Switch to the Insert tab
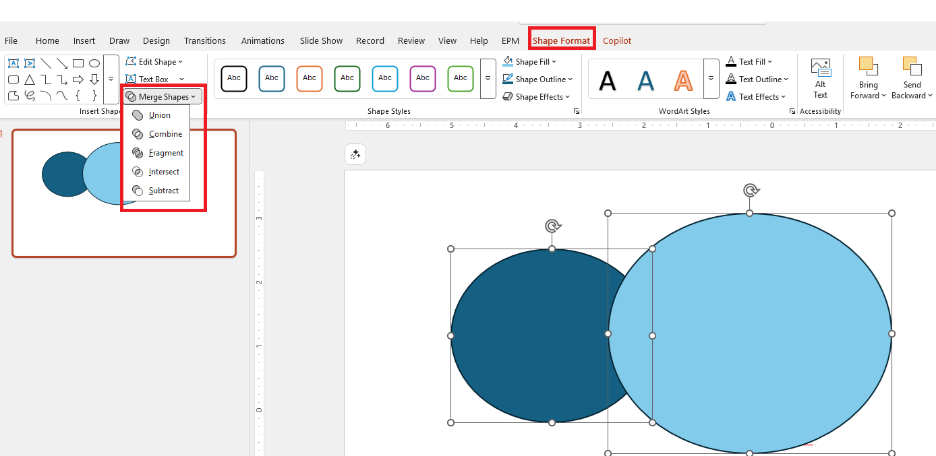This screenshot has height=456, width=936. tap(84, 41)
